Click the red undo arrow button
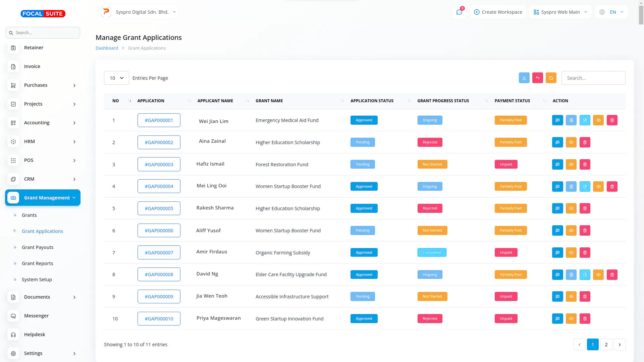644x362 pixels. click(x=537, y=78)
